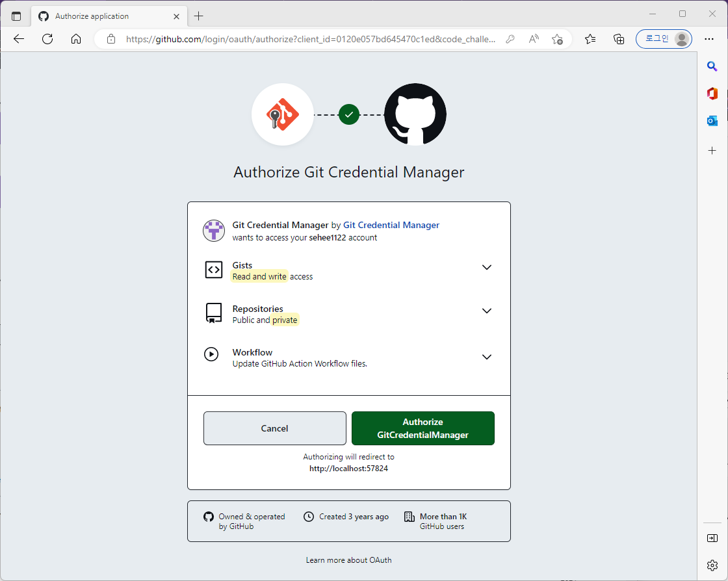728x581 pixels.
Task: Click the 'Authorize Git Credential Manager' heading
Action: pos(348,172)
